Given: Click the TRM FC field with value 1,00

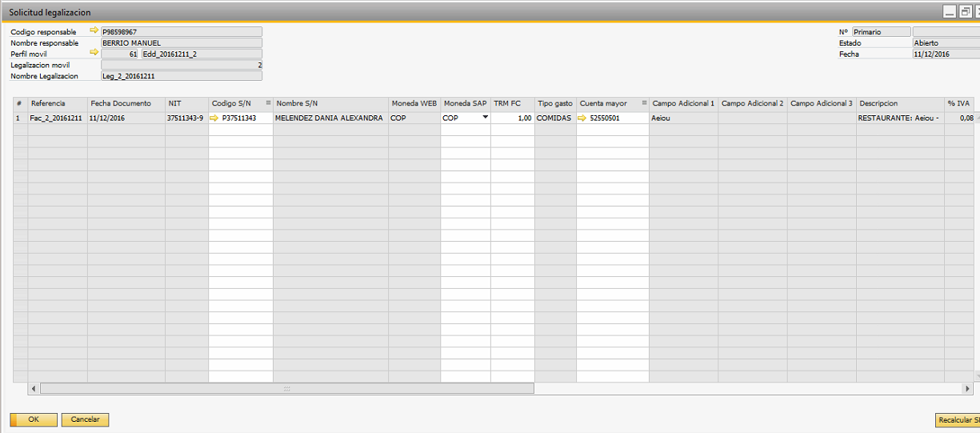Looking at the screenshot, I should click(512, 118).
